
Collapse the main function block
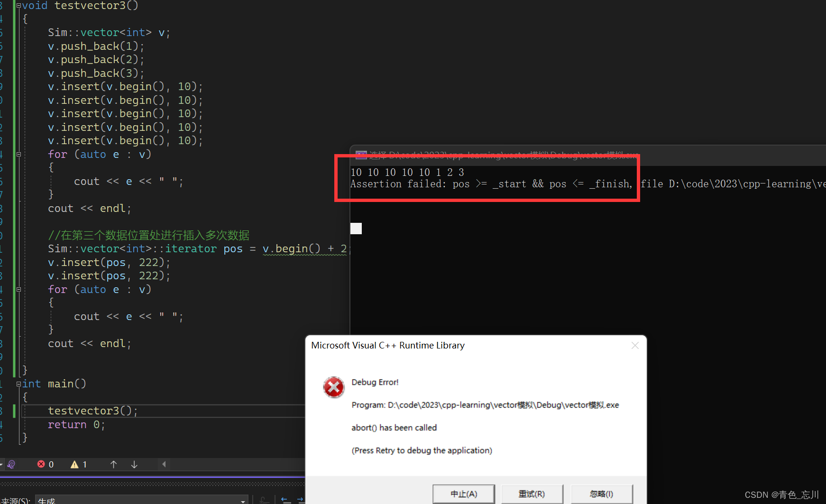pyautogui.click(x=18, y=384)
